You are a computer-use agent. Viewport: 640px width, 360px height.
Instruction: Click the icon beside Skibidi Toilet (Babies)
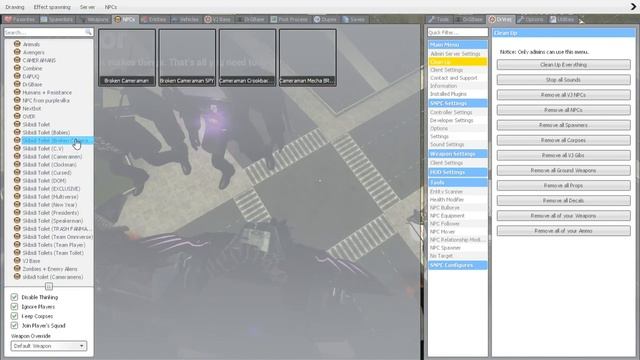[17, 132]
